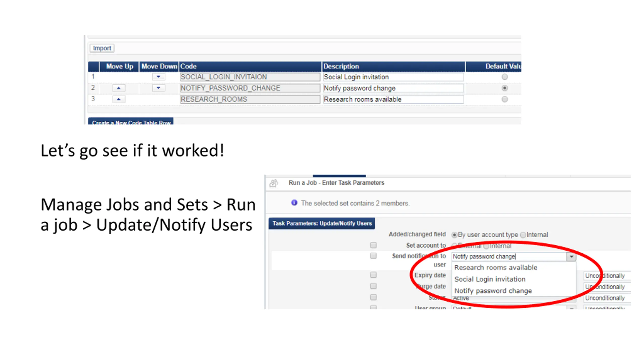The width and height of the screenshot is (644, 362).
Task: Move row 2 NOTIFY_PASSWORD_CHANGE down
Action: 158,88
